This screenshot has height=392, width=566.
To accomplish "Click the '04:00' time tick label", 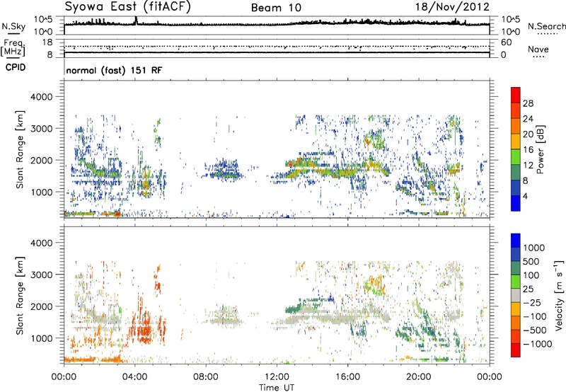I will tap(135, 377).
